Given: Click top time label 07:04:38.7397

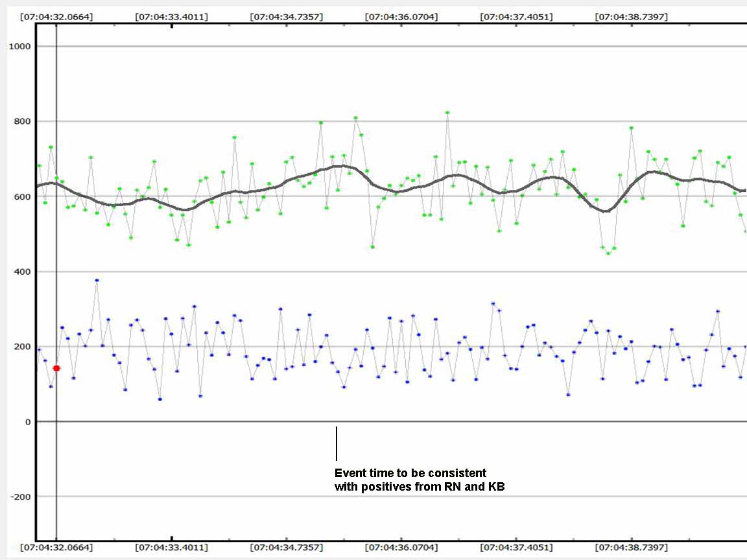Looking at the screenshot, I should [631, 17].
